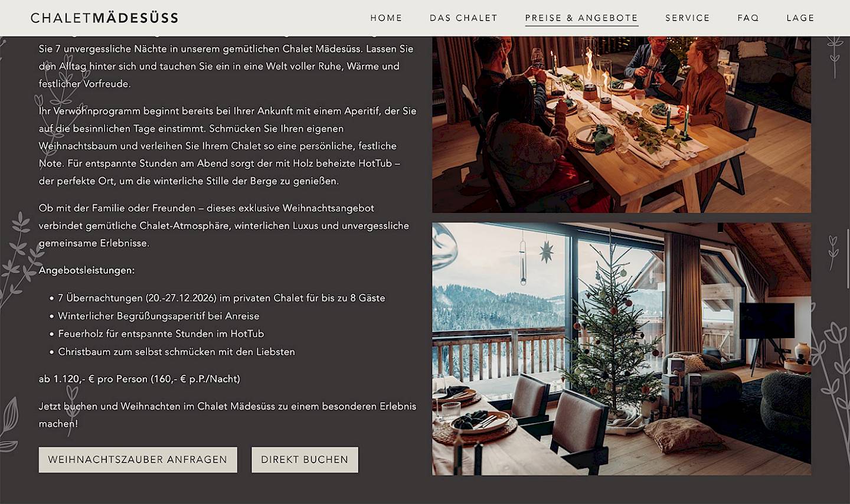The image size is (850, 504).
Task: Open the festive dinner table photo
Action: point(622,124)
